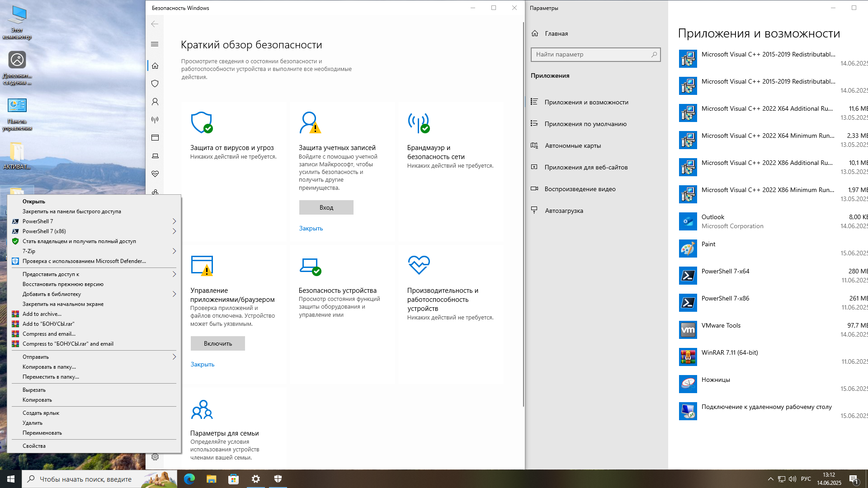868x488 pixels.
Task: Expand Добавить в библиотеку submenu arrow
Action: 174,294
